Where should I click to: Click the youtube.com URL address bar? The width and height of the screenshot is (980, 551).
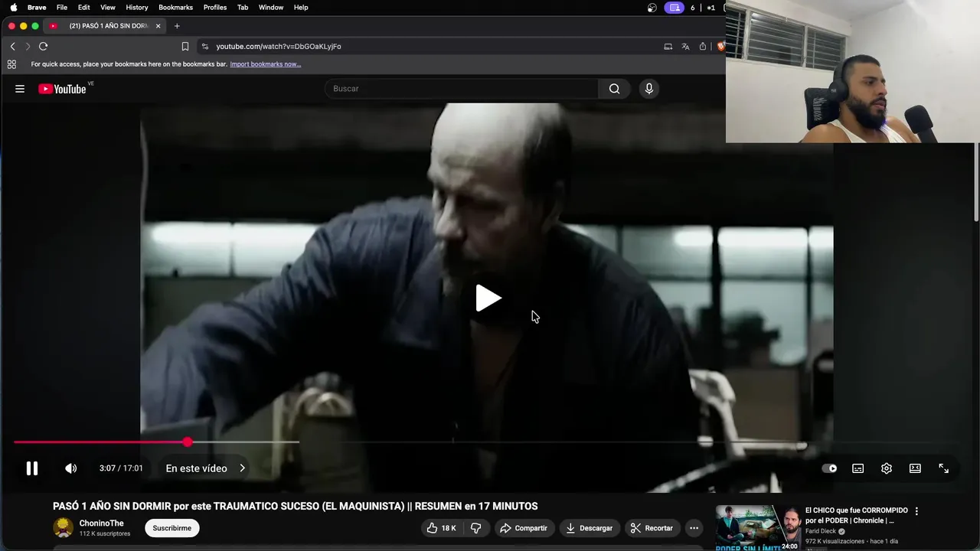coord(279,47)
